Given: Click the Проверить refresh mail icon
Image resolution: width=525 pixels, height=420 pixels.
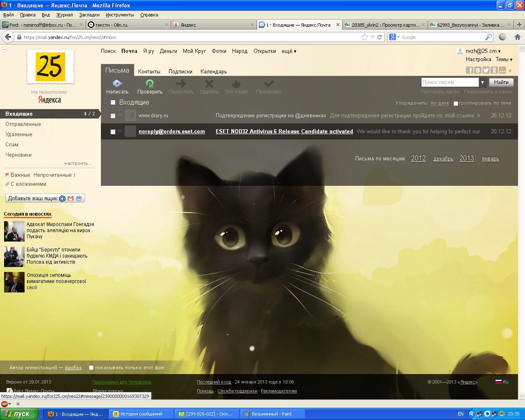Looking at the screenshot, I should 150,84.
